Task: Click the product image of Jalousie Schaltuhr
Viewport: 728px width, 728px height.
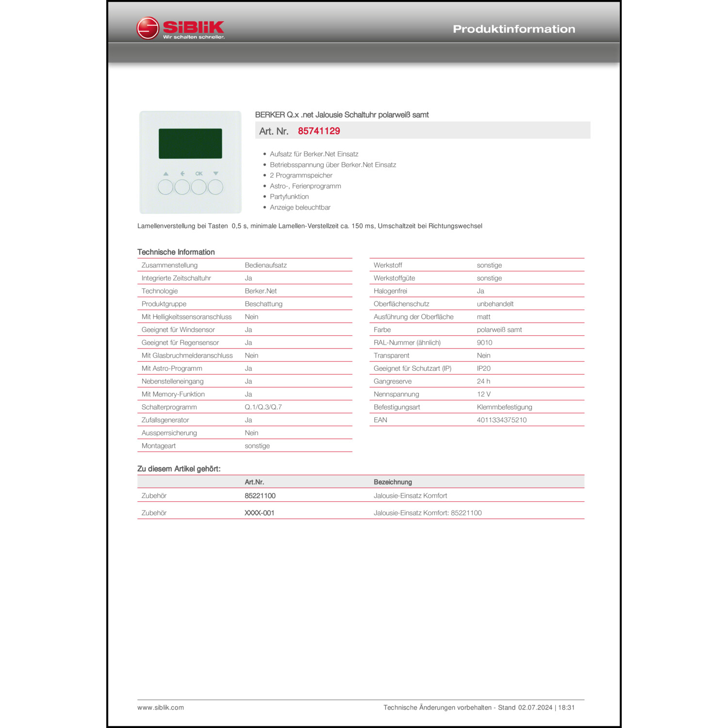Action: (x=190, y=162)
